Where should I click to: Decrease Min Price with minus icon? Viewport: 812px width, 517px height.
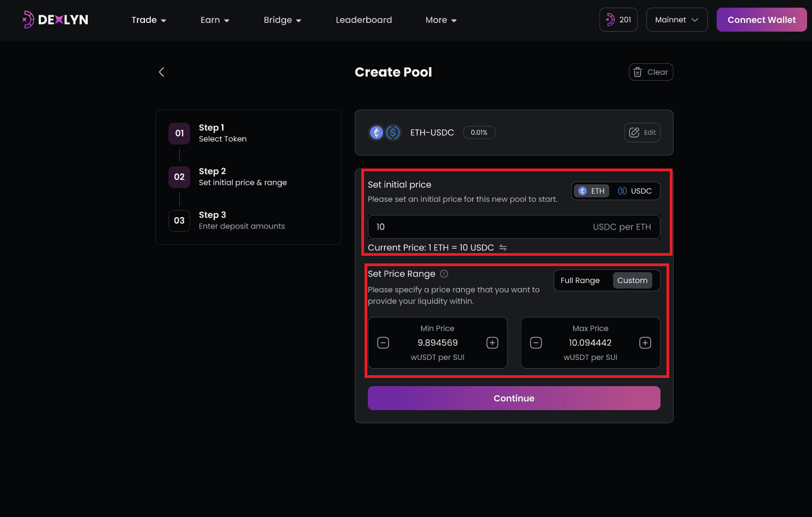(383, 342)
